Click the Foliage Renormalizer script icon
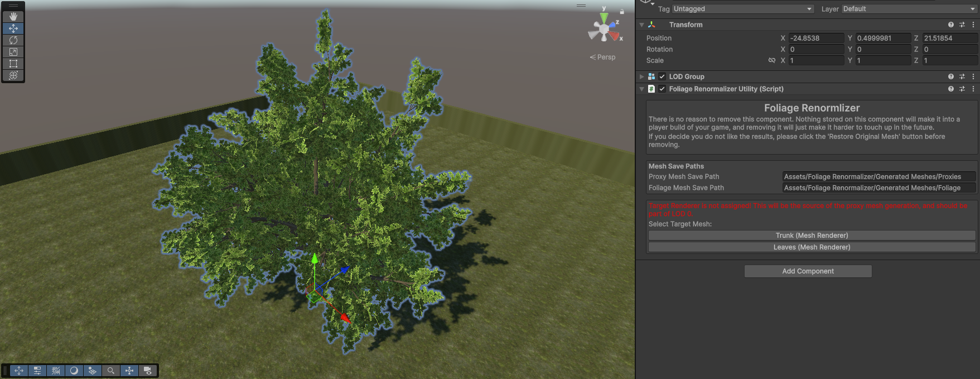Viewport: 980px width, 379px height. (x=651, y=89)
